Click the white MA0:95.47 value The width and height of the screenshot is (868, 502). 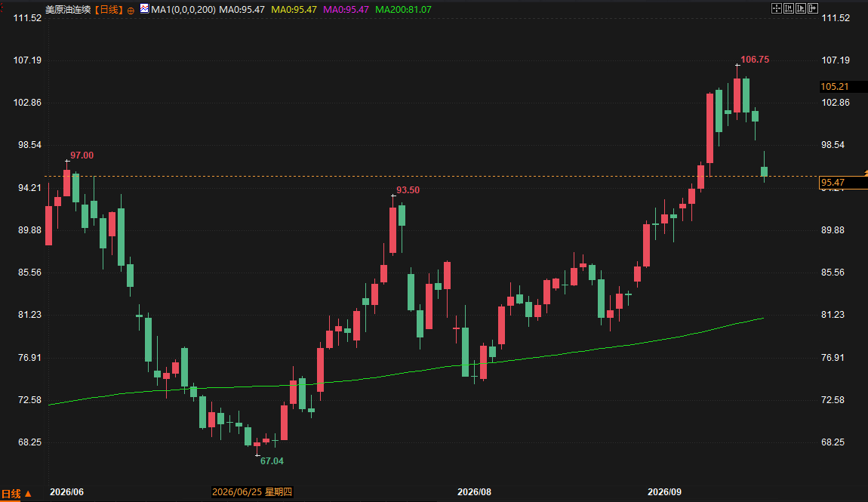[x=242, y=9]
